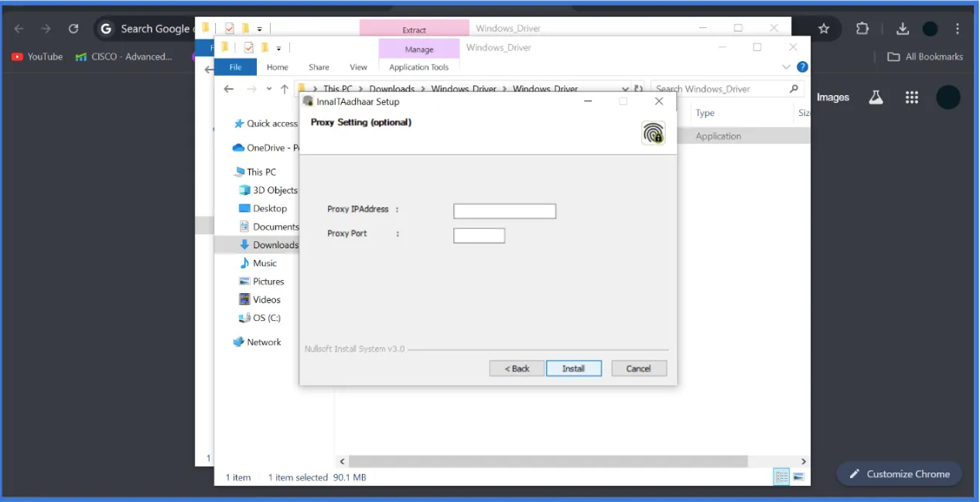
Task: Select Network in navigation pane
Action: tap(258, 342)
